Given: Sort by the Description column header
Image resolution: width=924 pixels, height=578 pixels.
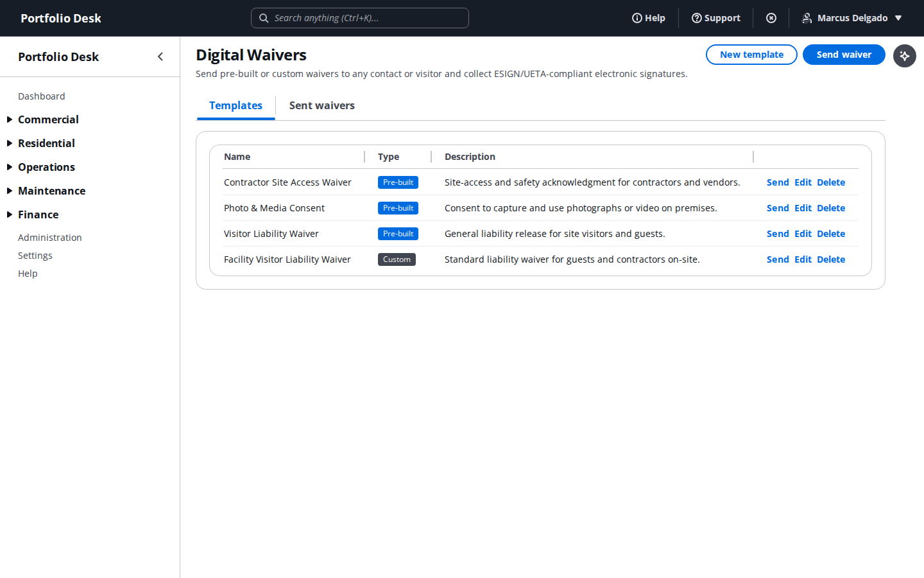Looking at the screenshot, I should tap(470, 157).
